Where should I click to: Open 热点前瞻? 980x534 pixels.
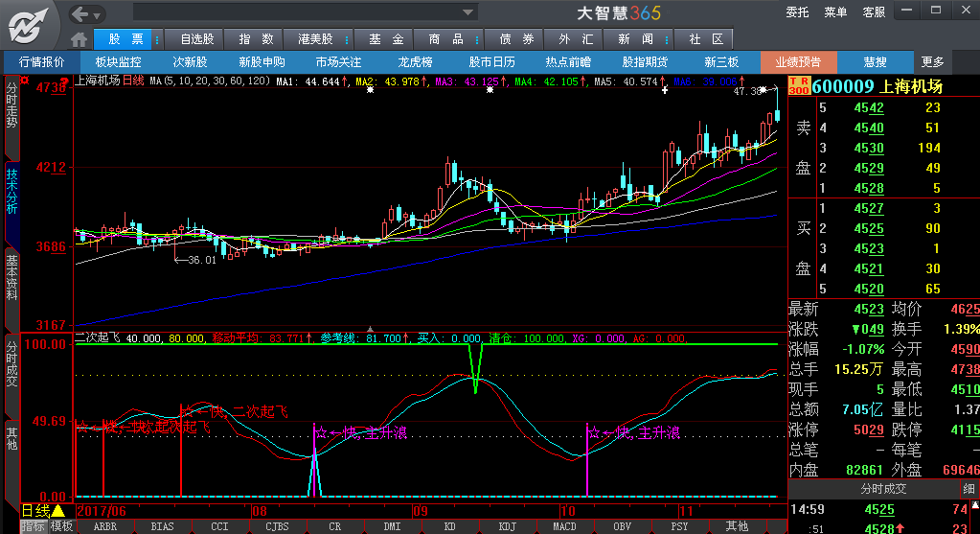tap(568, 62)
